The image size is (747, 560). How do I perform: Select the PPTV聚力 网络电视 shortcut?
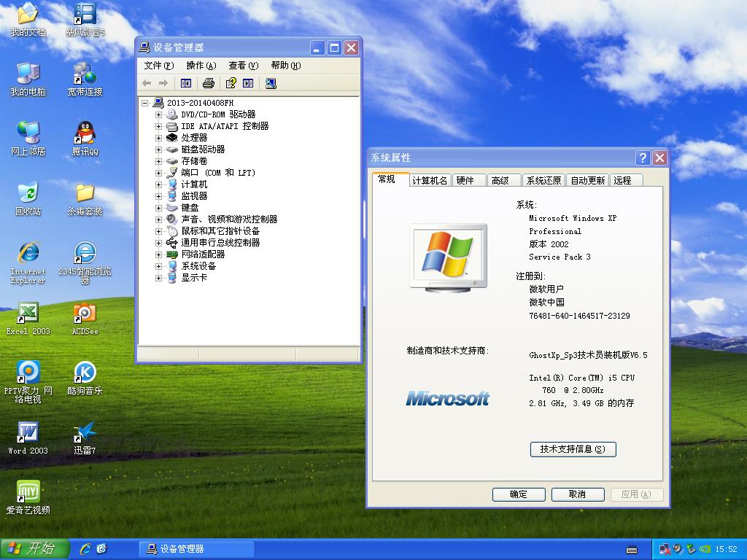(x=28, y=382)
